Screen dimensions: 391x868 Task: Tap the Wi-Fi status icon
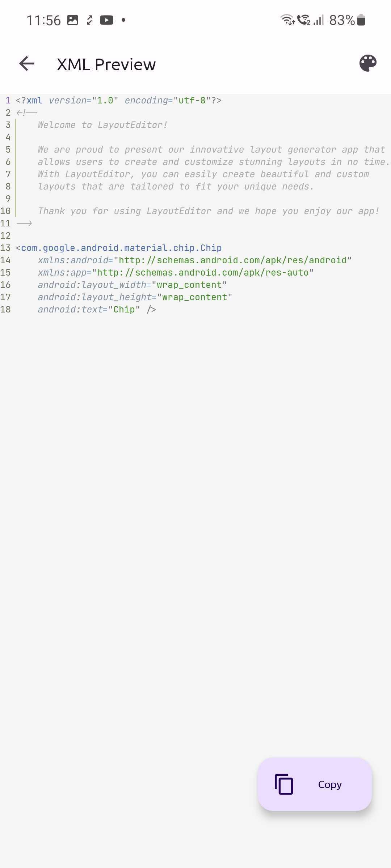pyautogui.click(x=287, y=20)
